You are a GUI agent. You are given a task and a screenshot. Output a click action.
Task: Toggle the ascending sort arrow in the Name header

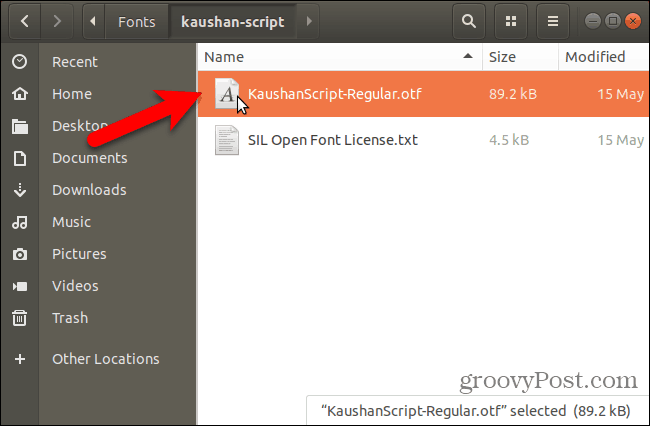coord(468,56)
